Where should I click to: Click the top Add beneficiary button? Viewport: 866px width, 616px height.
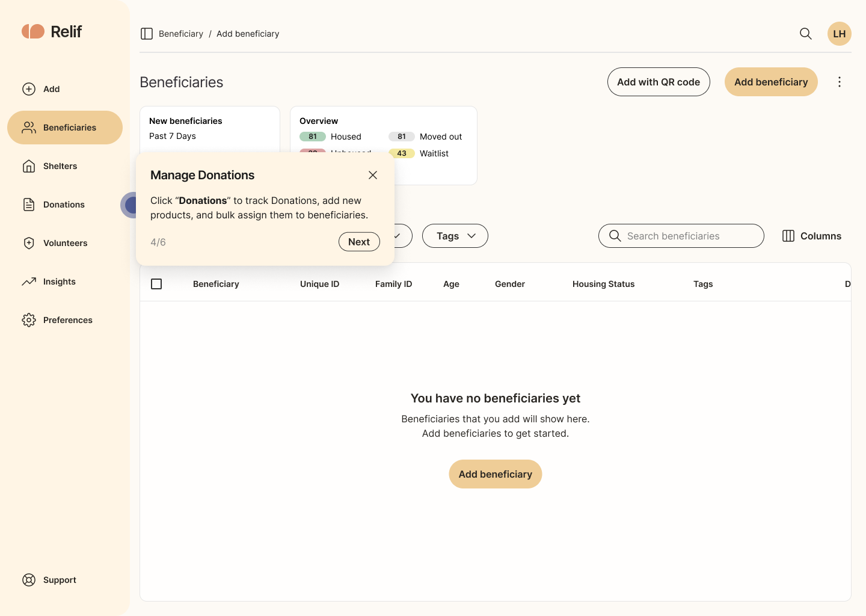tap(771, 82)
